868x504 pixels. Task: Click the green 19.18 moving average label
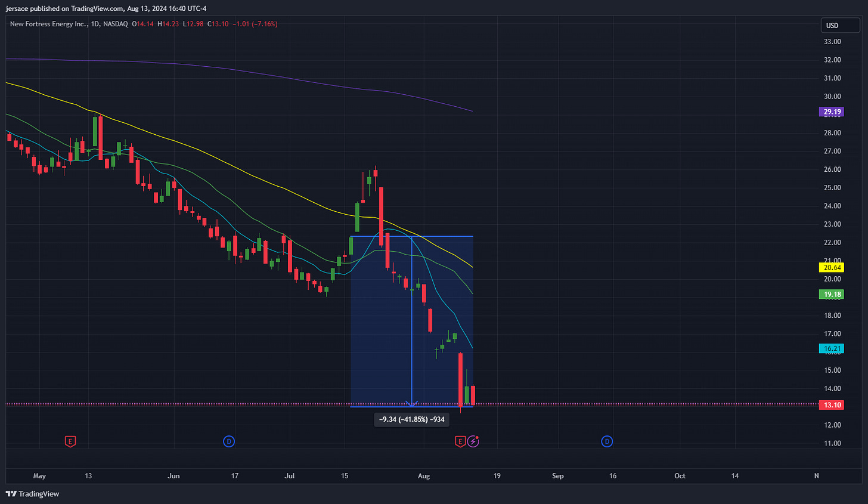pyautogui.click(x=832, y=294)
